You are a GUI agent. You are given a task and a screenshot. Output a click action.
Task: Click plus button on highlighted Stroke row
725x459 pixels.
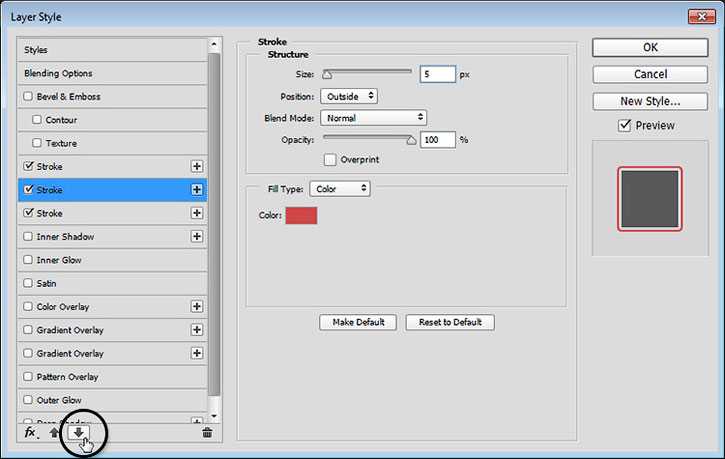[197, 190]
